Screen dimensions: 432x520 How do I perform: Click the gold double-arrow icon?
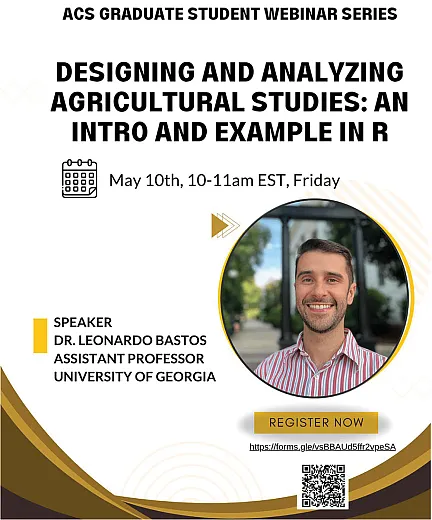[x=225, y=225]
